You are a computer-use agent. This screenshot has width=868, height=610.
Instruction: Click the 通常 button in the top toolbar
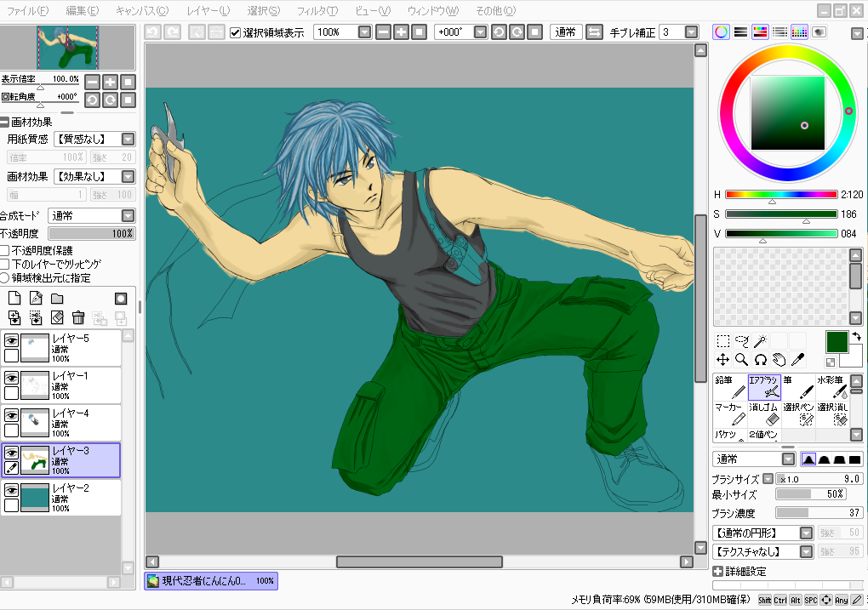pos(564,32)
